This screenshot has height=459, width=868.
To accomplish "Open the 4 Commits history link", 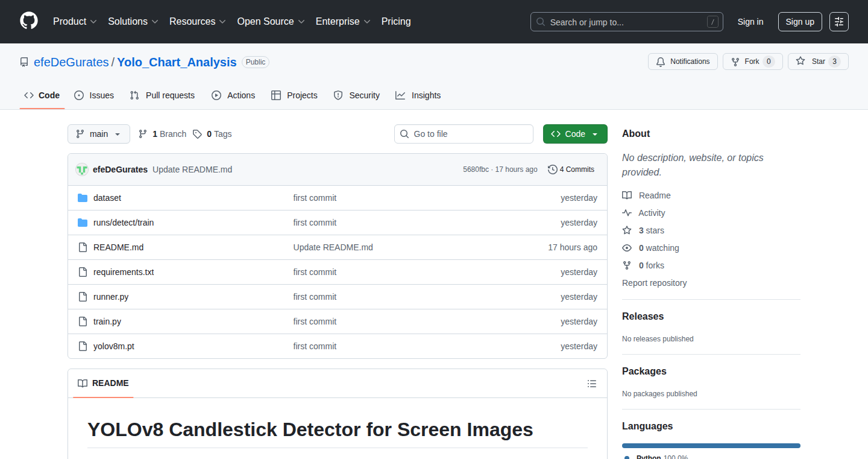I will [571, 169].
